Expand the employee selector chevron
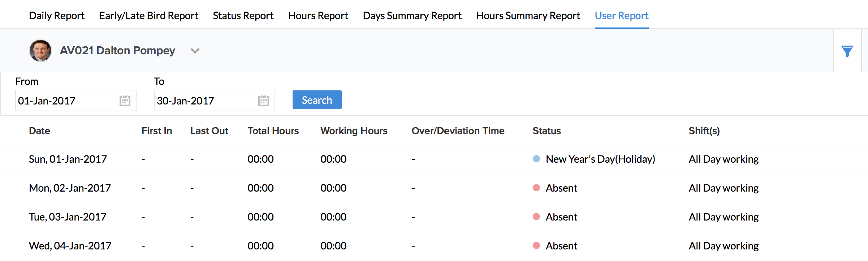868x261 pixels. coord(195,51)
